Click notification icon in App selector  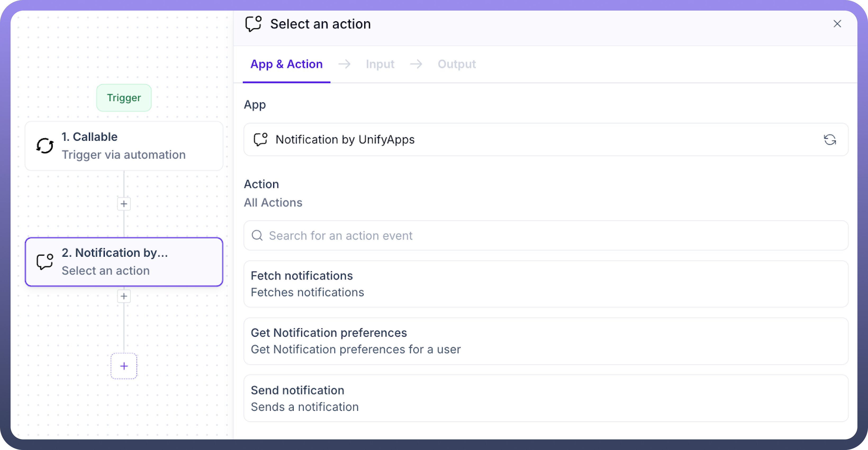point(260,139)
